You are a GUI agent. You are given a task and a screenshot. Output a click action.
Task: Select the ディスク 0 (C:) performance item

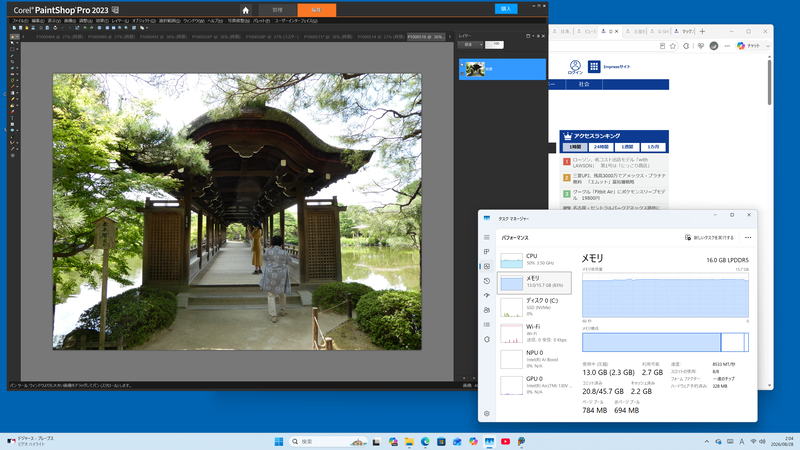pyautogui.click(x=535, y=307)
